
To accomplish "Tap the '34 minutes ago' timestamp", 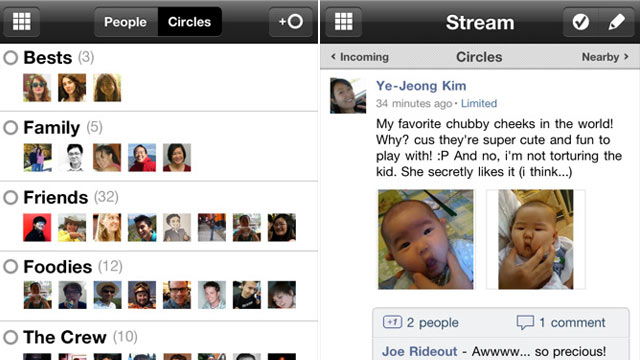I will pyautogui.click(x=414, y=104).
